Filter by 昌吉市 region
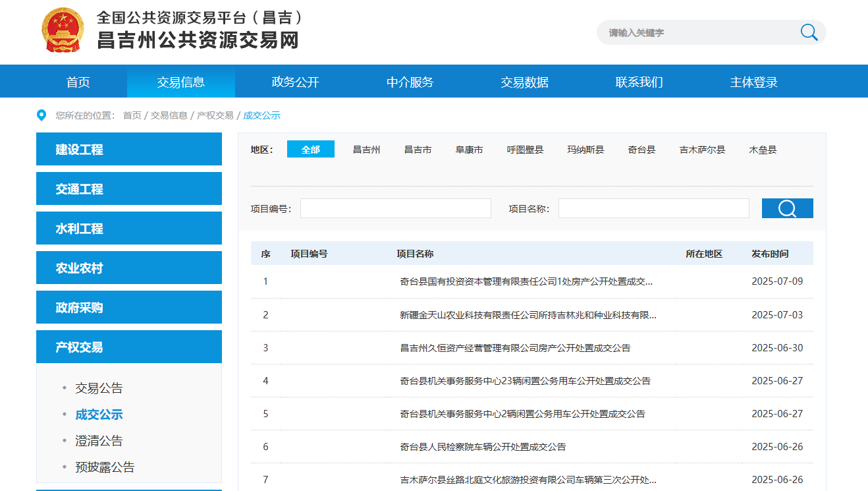 (x=418, y=150)
